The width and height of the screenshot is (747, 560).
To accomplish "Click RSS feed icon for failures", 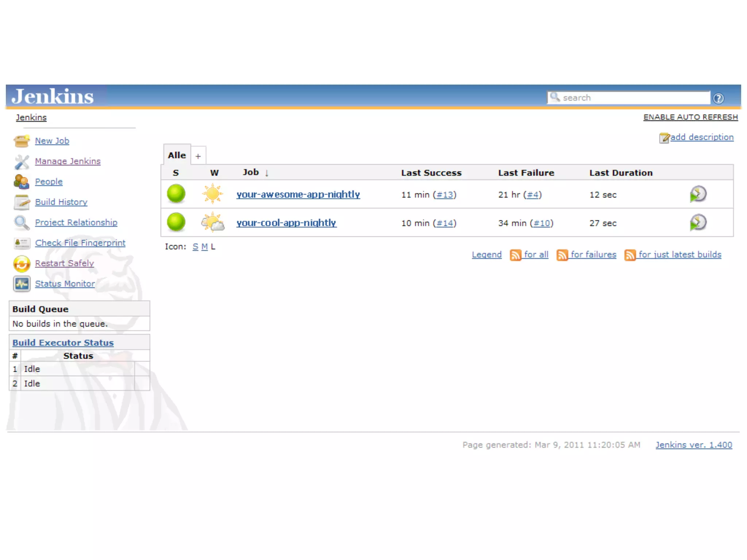I will tap(562, 255).
